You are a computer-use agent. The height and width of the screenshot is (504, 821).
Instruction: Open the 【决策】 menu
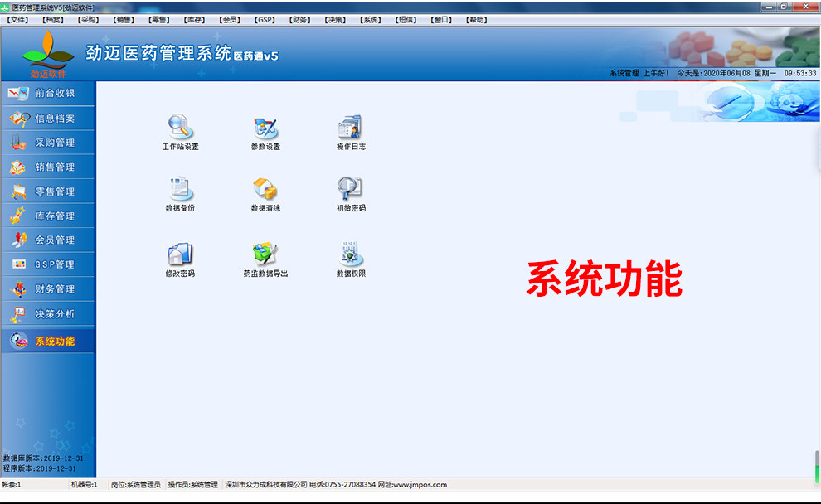(335, 20)
